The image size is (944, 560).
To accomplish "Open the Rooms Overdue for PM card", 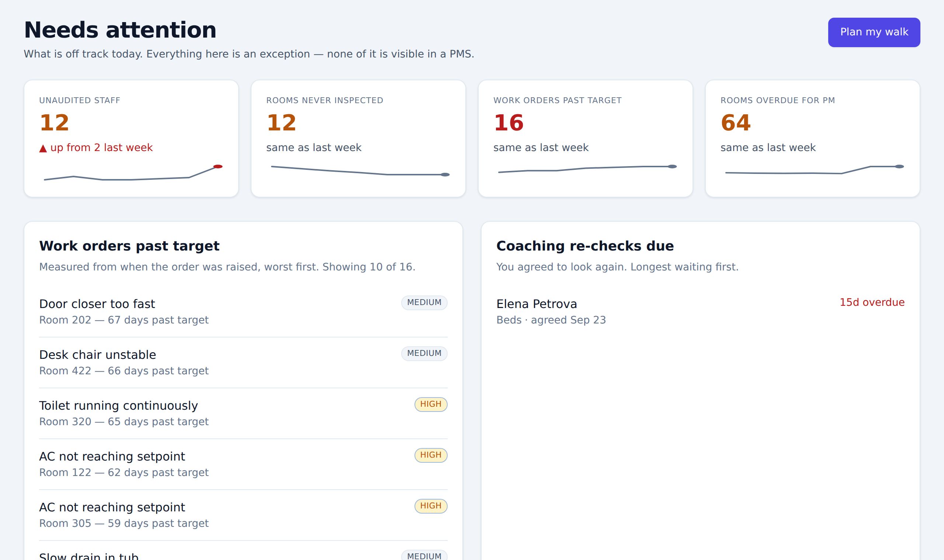I will 812,138.
